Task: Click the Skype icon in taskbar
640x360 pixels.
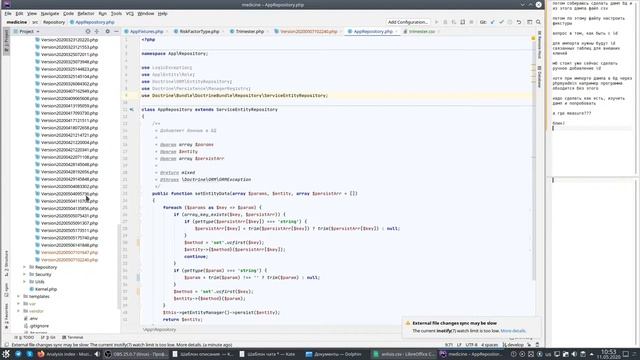Action: [29, 354]
